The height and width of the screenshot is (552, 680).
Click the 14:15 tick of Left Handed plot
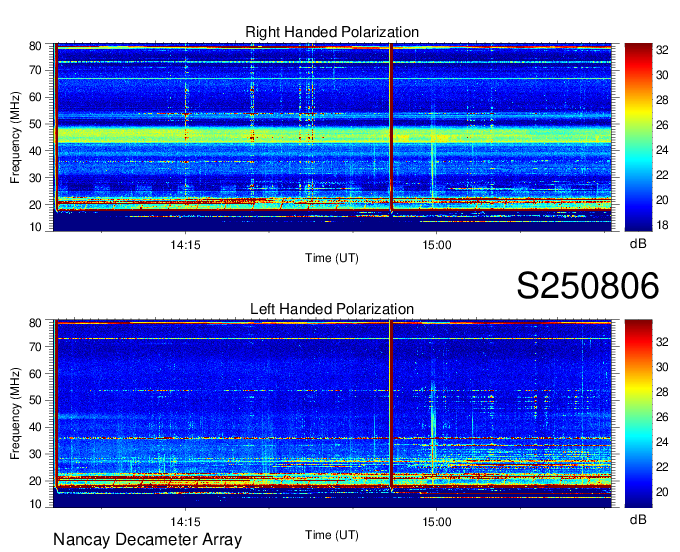(x=185, y=522)
